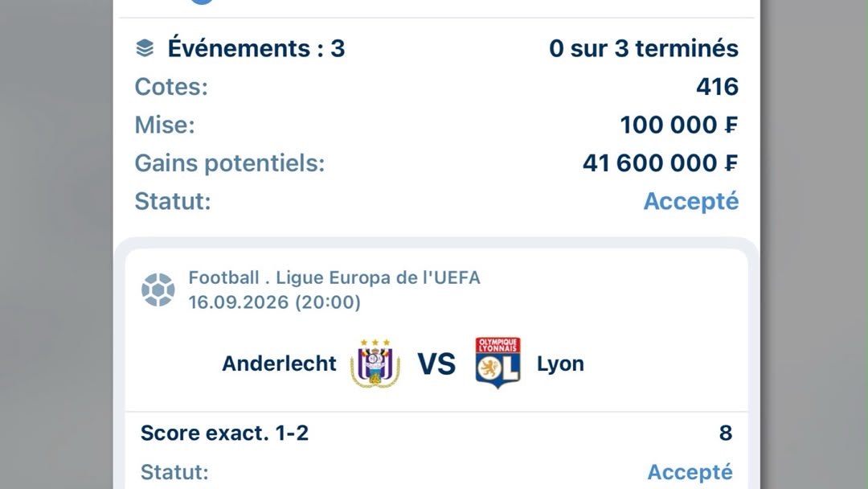The height and width of the screenshot is (489, 868).
Task: Click the Score exact. 1-2 selection
Action: pyautogui.click(x=224, y=433)
